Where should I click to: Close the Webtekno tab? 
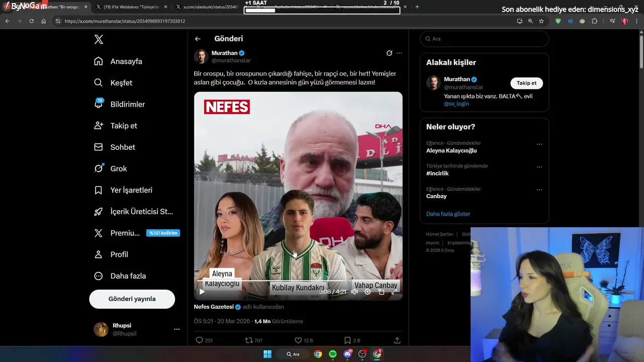(165, 7)
